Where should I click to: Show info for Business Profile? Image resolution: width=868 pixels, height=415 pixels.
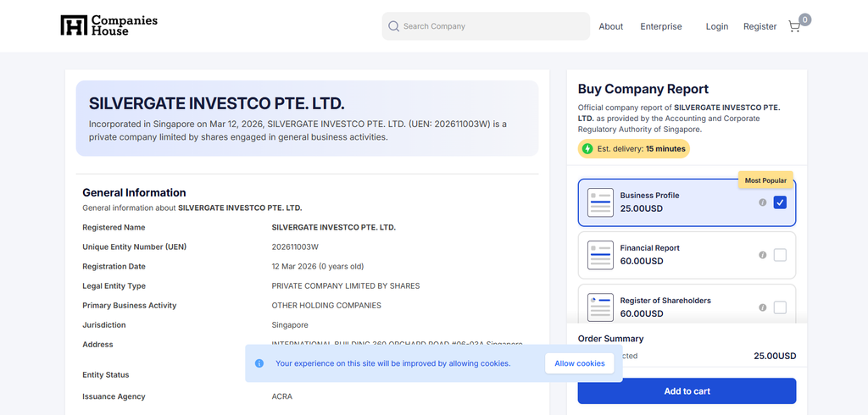pos(762,202)
